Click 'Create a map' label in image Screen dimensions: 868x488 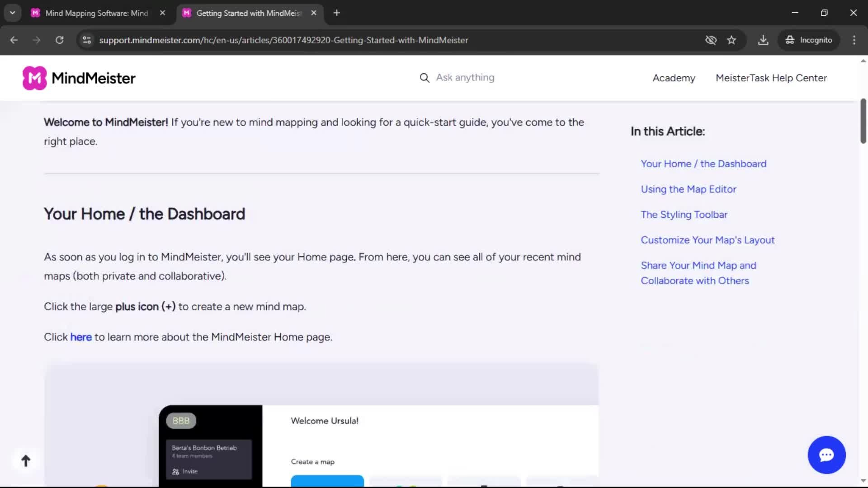(x=313, y=462)
